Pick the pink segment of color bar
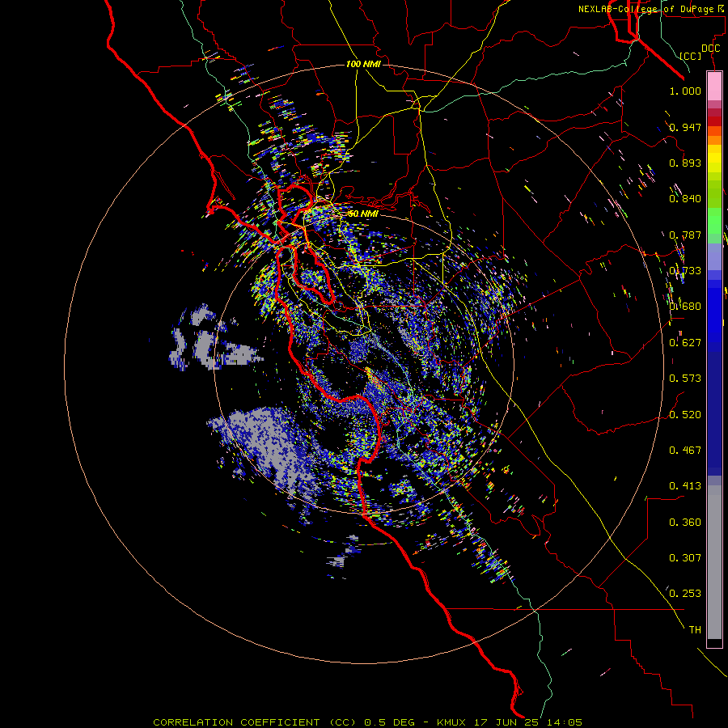 714,87
